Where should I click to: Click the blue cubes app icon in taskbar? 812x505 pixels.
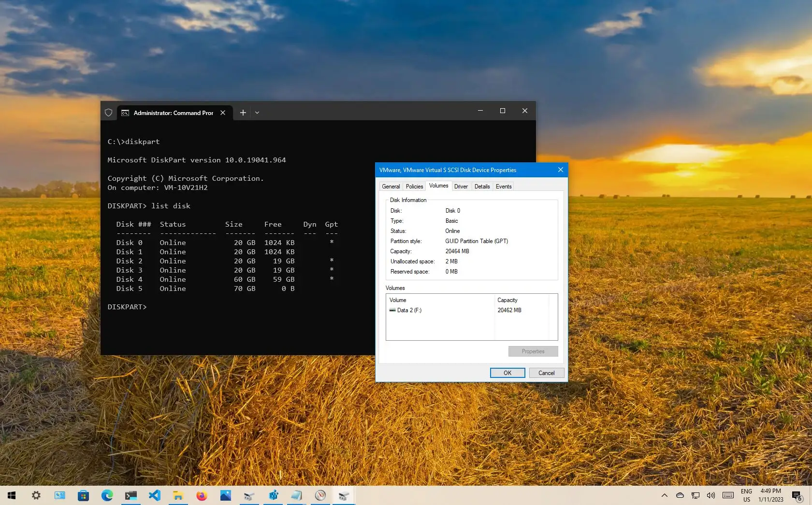(x=273, y=495)
